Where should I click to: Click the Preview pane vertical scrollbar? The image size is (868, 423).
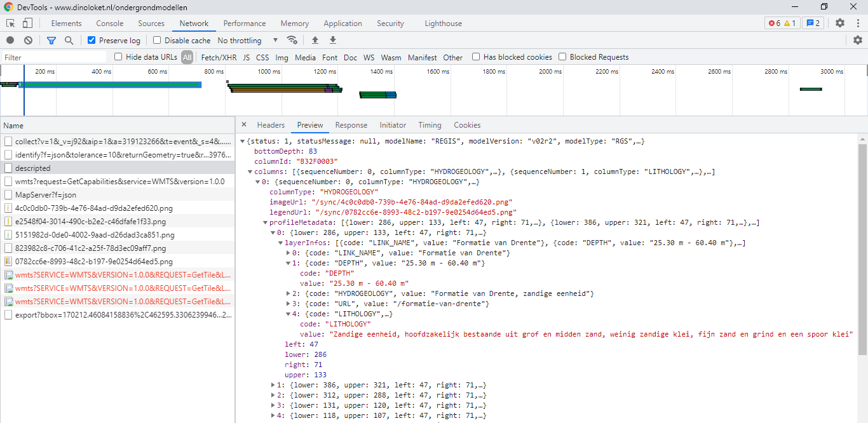click(x=862, y=249)
